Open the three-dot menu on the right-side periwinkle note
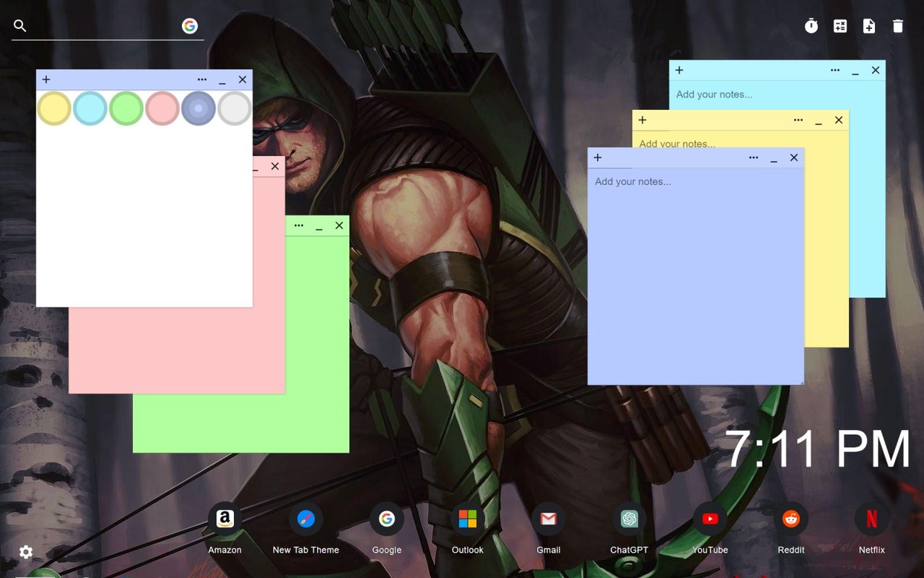This screenshot has width=924, height=578. 754,158
